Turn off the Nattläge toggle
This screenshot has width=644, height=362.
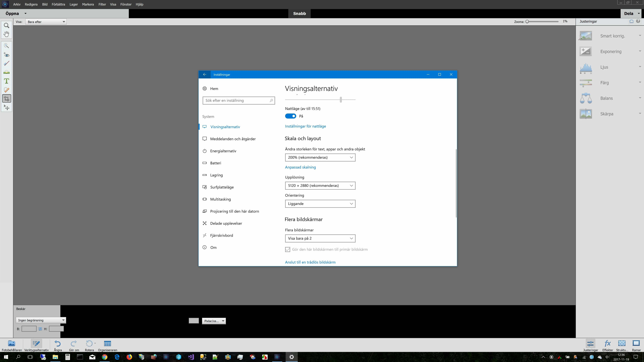click(291, 116)
